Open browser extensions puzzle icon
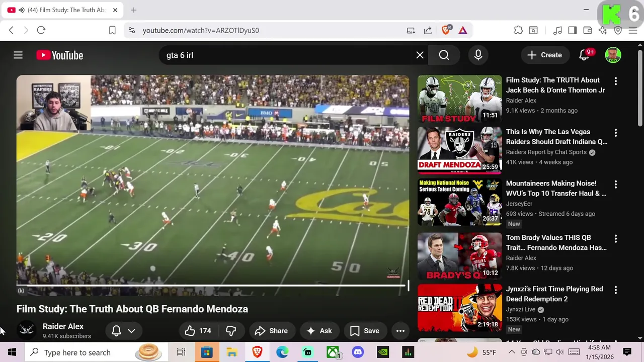This screenshot has width=644, height=362. (x=518, y=30)
